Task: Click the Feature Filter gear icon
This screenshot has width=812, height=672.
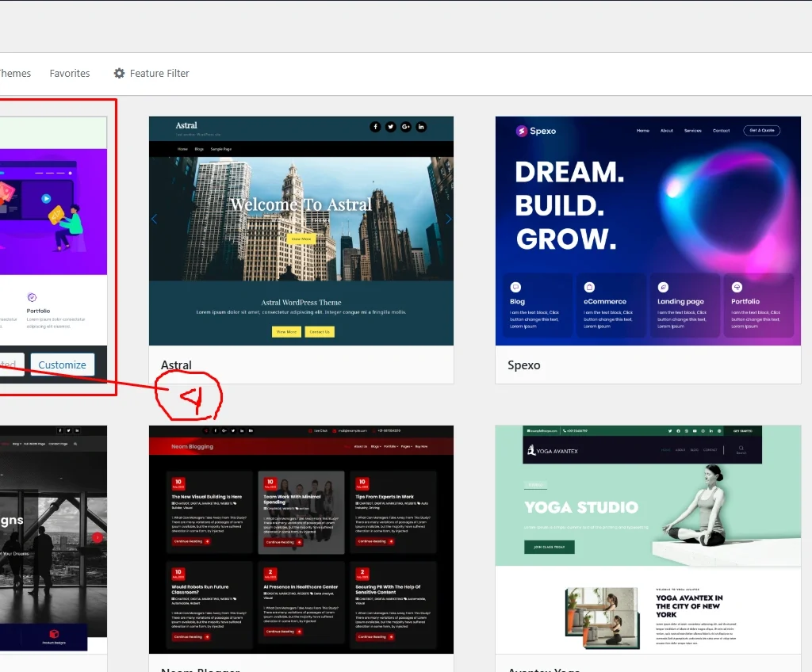Action: point(120,73)
